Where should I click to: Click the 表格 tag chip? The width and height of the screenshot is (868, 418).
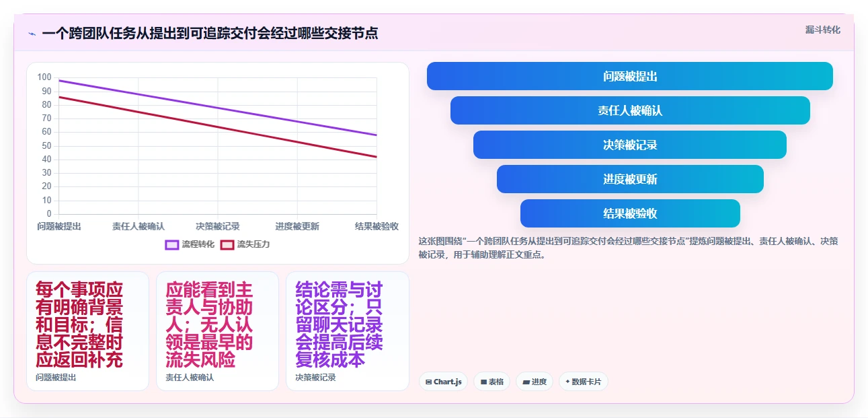pyautogui.click(x=492, y=382)
